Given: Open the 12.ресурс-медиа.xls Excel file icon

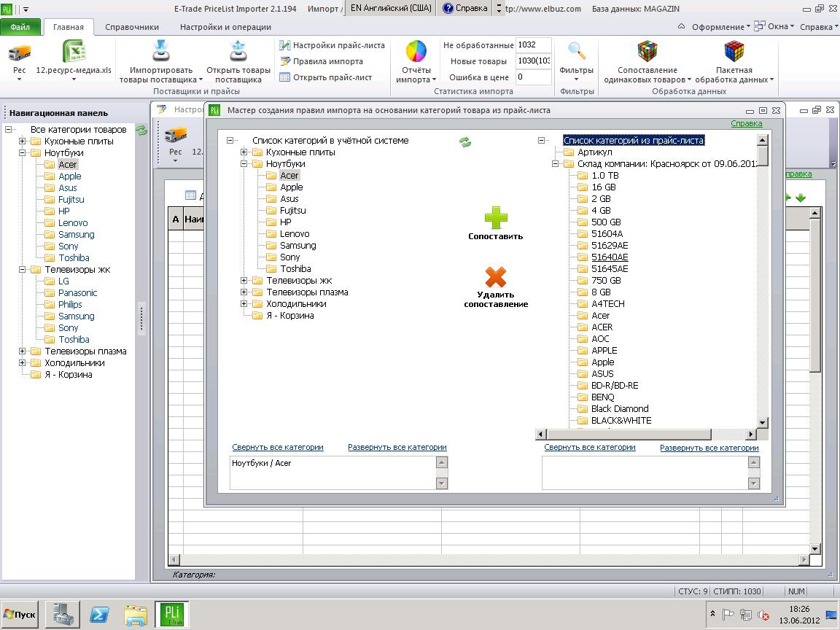Looking at the screenshot, I should [x=74, y=52].
